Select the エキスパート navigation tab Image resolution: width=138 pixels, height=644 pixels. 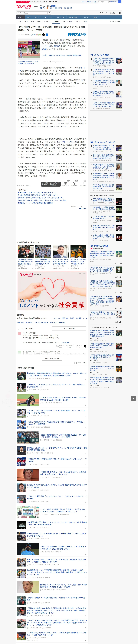click(48, 17)
